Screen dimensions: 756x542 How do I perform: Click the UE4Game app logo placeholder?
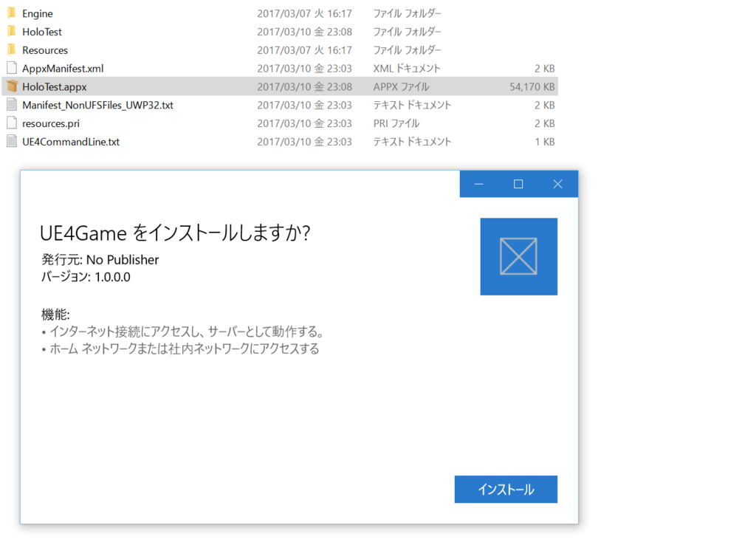coord(519,256)
